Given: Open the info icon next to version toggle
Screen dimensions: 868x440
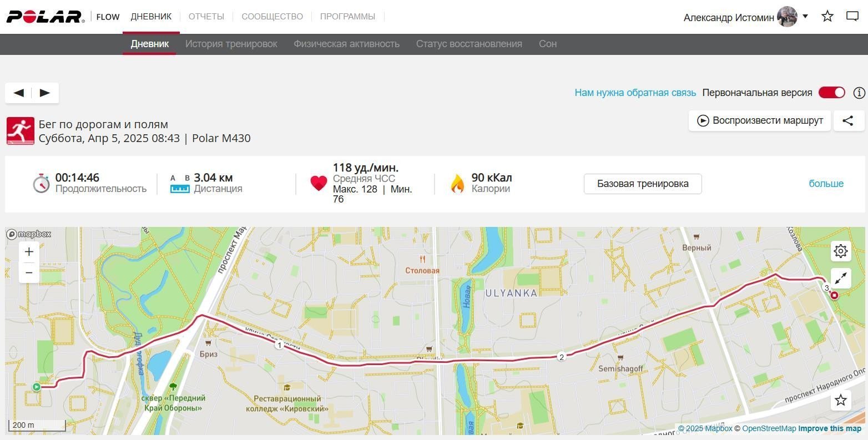Looking at the screenshot, I should (859, 93).
